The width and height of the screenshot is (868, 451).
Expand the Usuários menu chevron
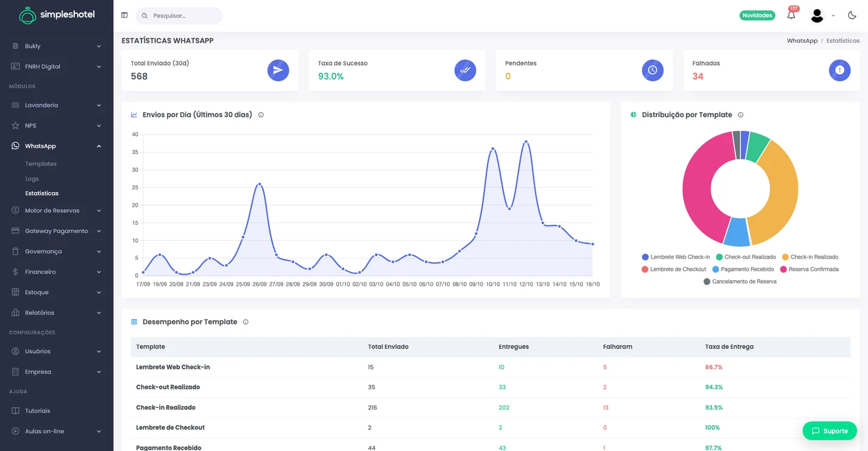click(99, 352)
